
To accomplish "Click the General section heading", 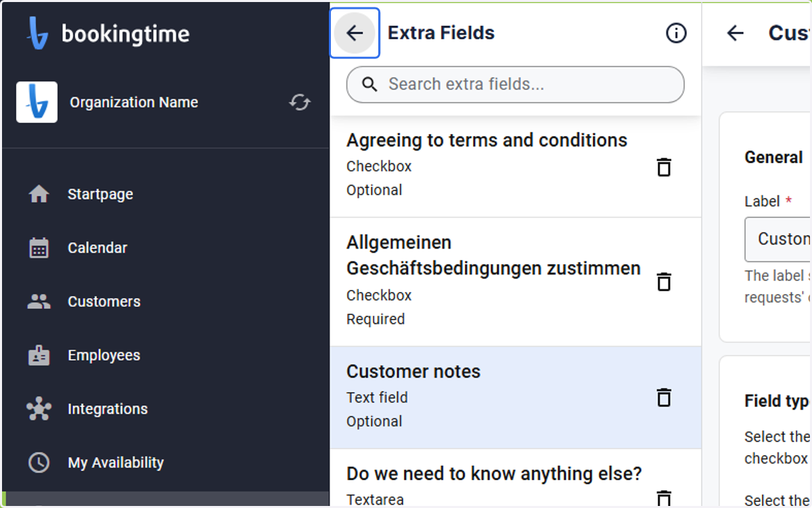I will (773, 157).
